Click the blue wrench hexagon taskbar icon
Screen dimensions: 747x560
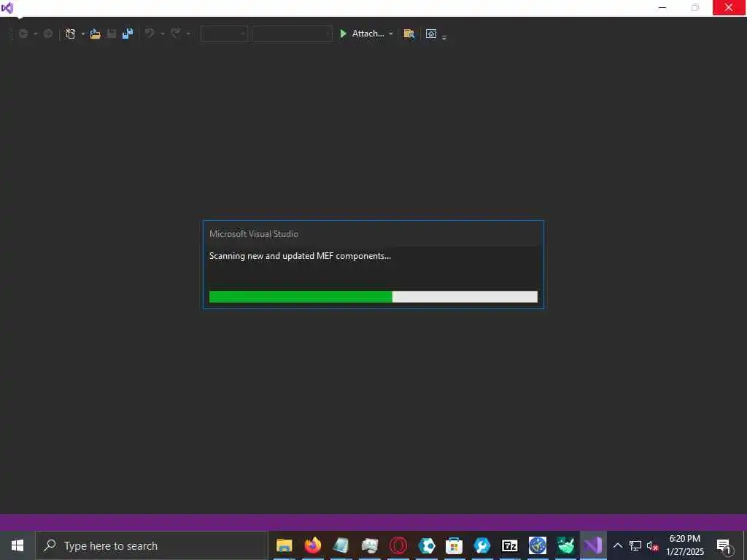[481, 545]
